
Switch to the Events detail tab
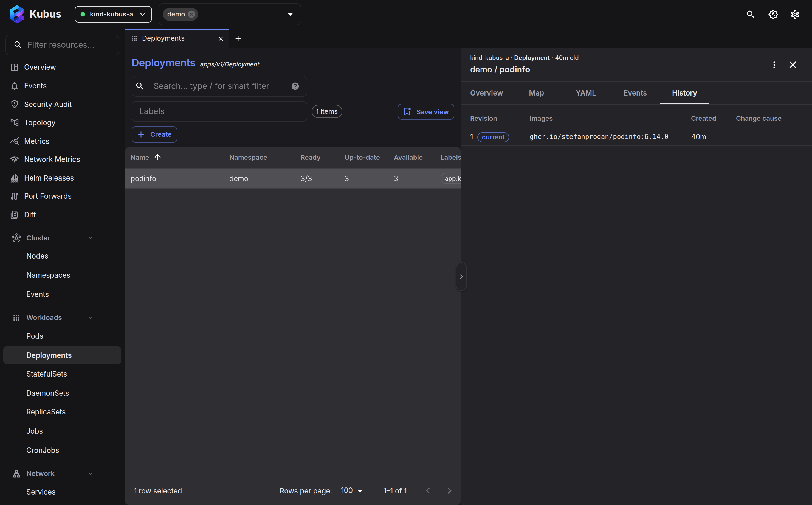(635, 93)
